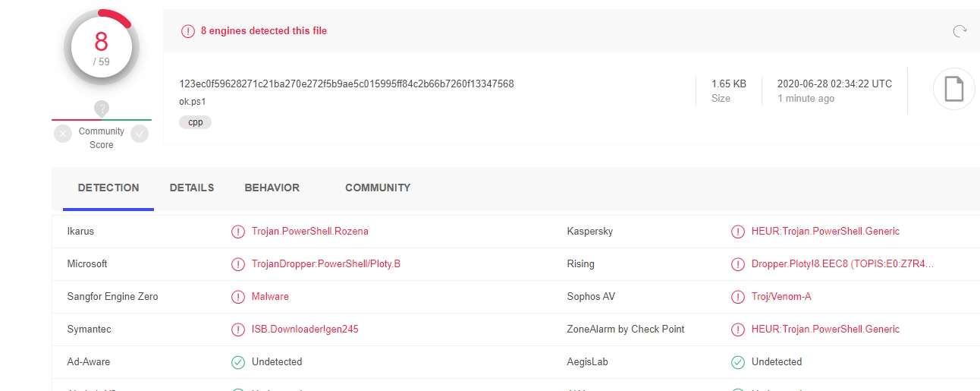Click the Ad-Aware undetected checkmark icon

pyautogui.click(x=238, y=362)
